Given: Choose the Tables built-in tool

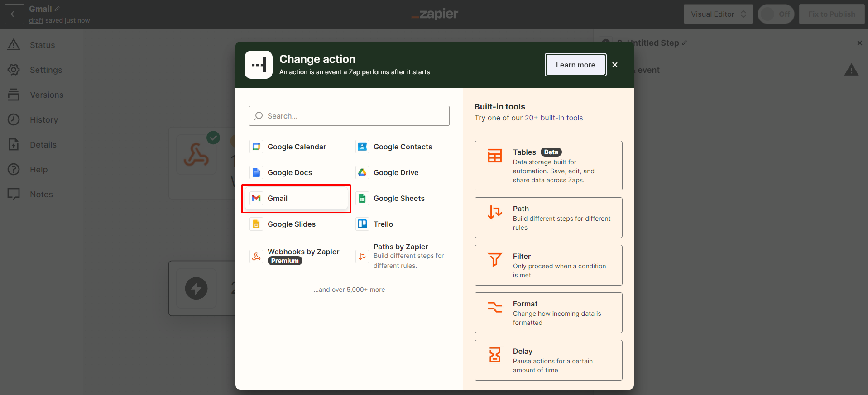Looking at the screenshot, I should coord(548,166).
